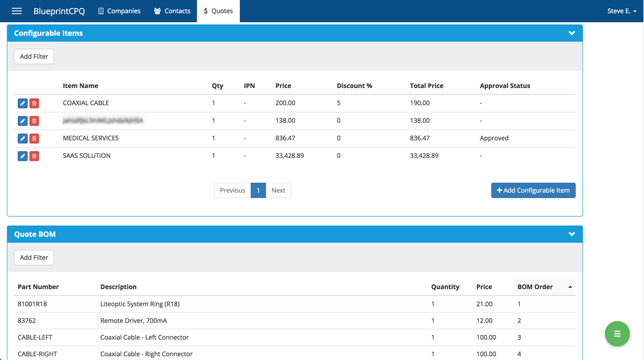Click Coaxial Cable - Left Connector description

[x=144, y=337]
